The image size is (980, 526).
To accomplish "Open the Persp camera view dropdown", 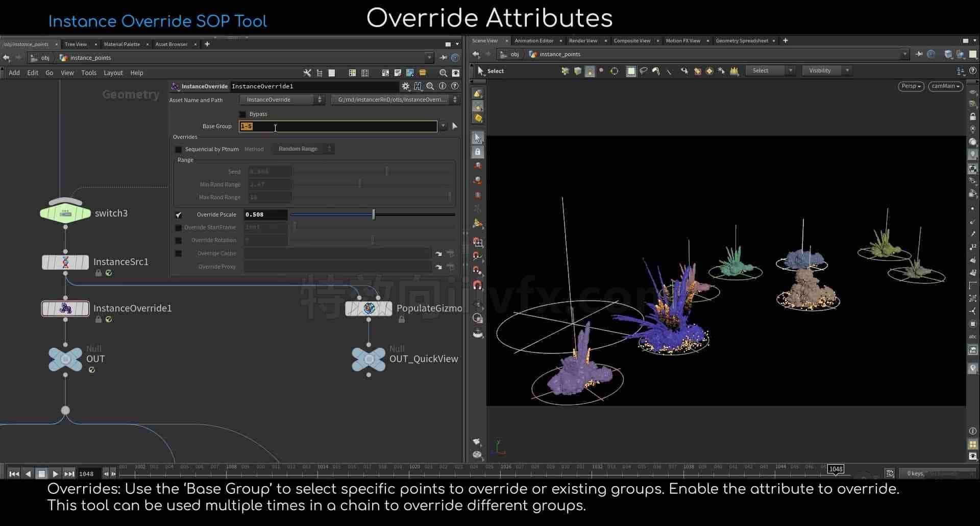I will 911,86.
